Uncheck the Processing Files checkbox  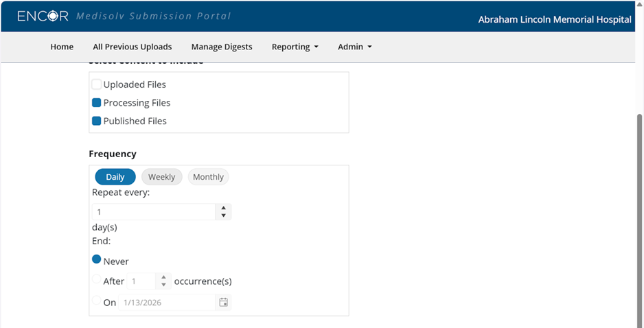tap(97, 102)
